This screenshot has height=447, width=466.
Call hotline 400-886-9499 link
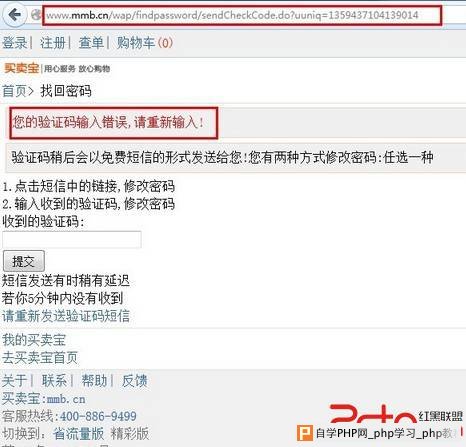pyautogui.click(x=98, y=416)
